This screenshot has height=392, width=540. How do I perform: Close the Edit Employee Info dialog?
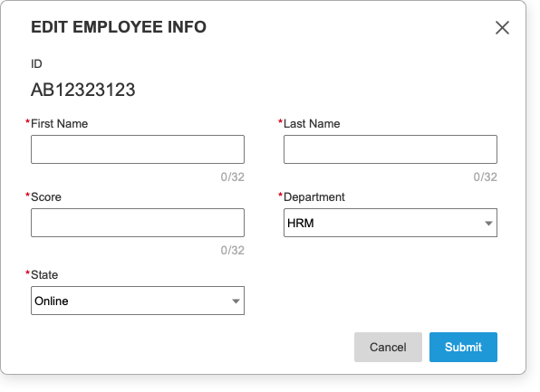[x=502, y=27]
